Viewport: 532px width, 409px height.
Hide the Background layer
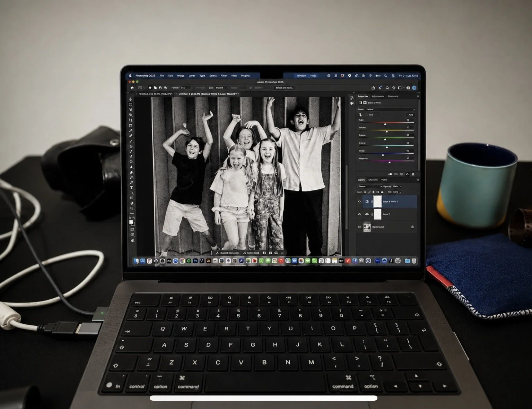tap(359, 227)
